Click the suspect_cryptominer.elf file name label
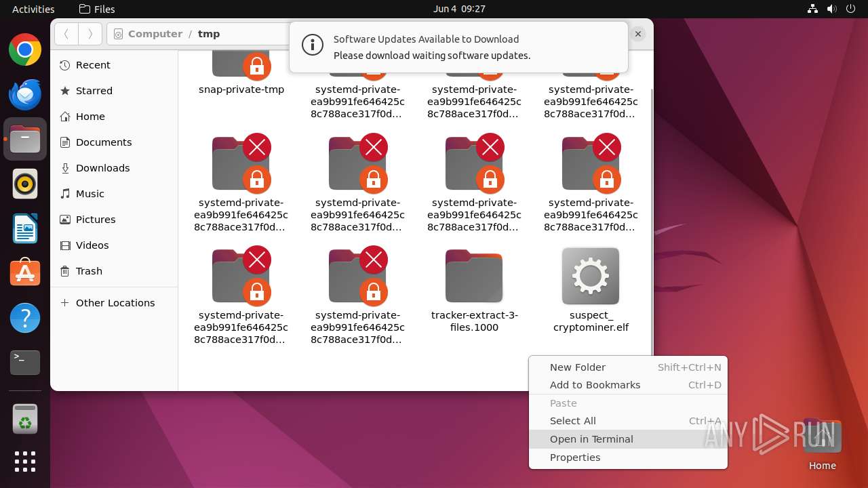Screen dimensions: 868x488 [591, 321]
